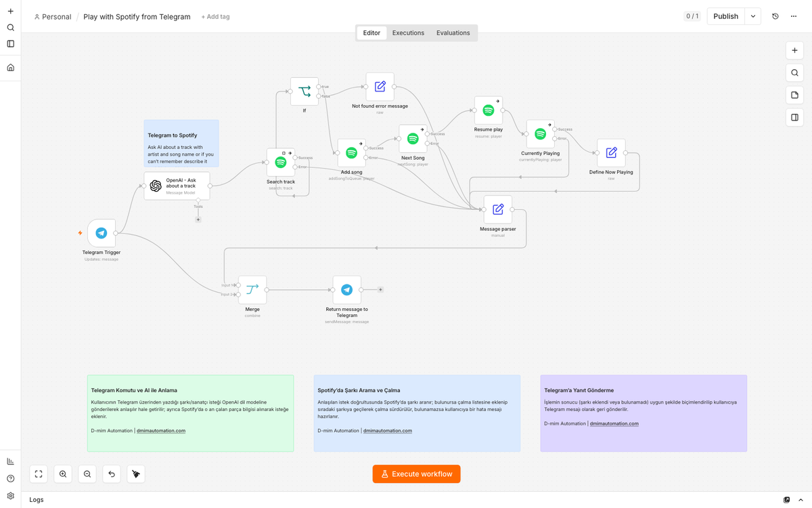Open help question mark icon
Viewport: 812px width, 508px height.
[x=10, y=479]
